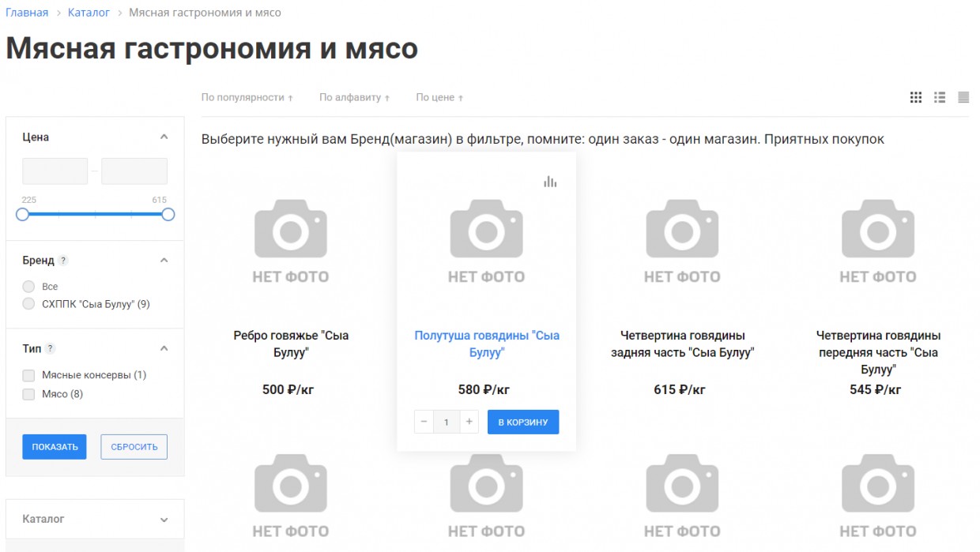Collapse the Бренд filter section

[x=164, y=261]
